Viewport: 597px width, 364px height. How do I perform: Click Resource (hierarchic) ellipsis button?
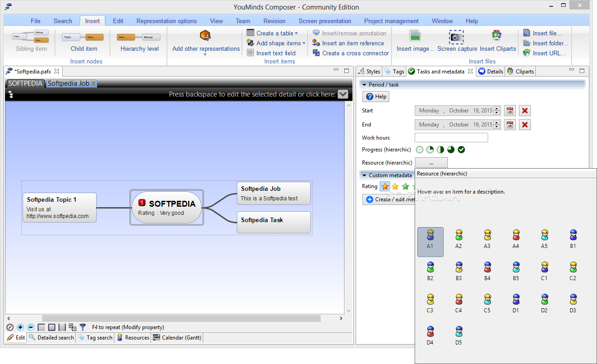click(431, 163)
